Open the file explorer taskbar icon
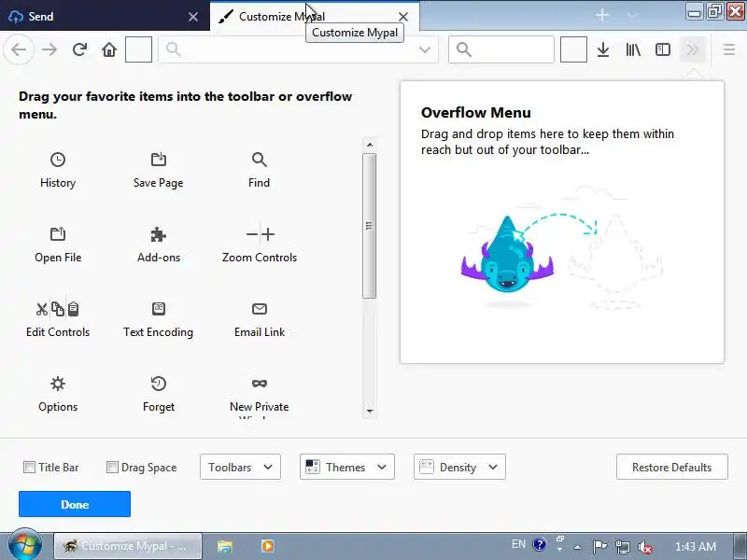747x560 pixels. (225, 546)
